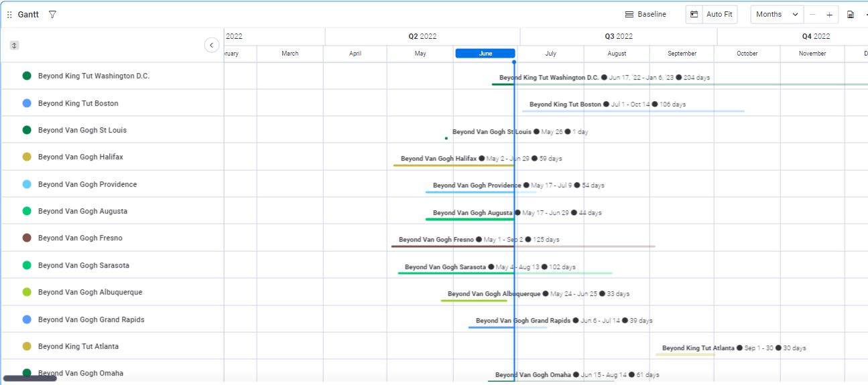Select Beyond Van Gogh Augusta row
Screen dimensions: 868x385
(113, 211)
